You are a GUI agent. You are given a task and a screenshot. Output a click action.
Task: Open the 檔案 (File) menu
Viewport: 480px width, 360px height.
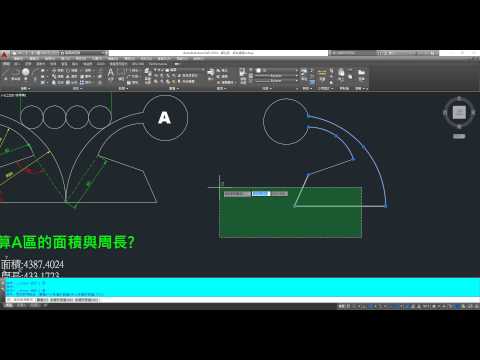coord(18,59)
